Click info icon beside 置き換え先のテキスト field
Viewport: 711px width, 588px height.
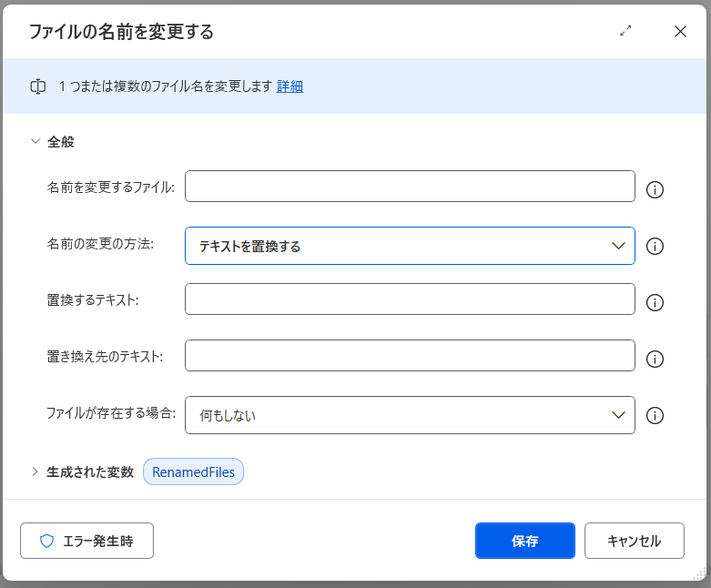[654, 359]
